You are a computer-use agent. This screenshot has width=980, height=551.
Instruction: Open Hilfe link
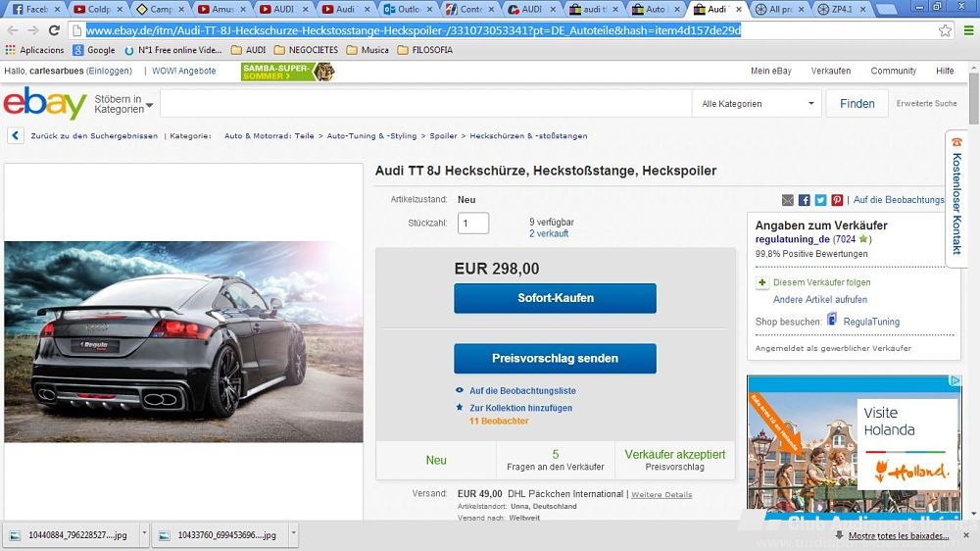(x=945, y=71)
